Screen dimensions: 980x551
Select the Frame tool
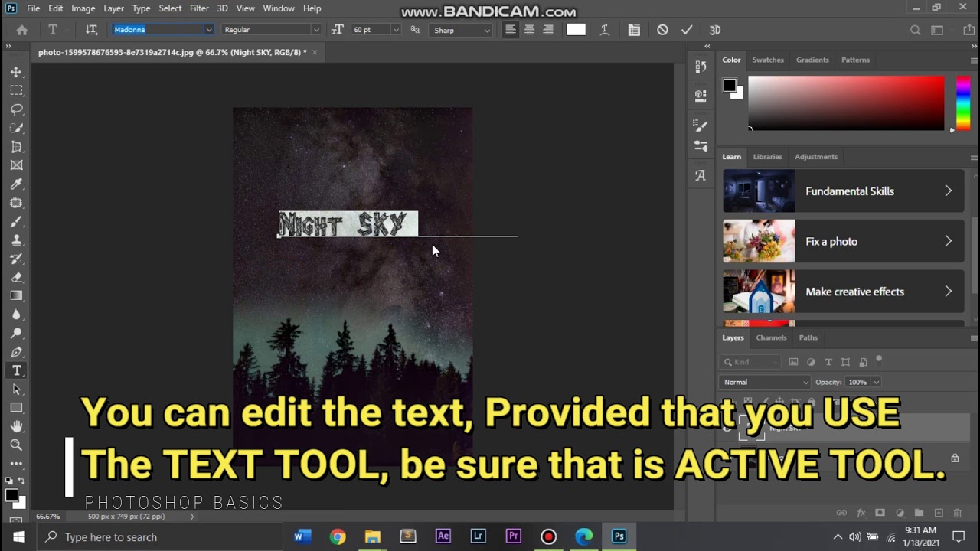pos(16,165)
